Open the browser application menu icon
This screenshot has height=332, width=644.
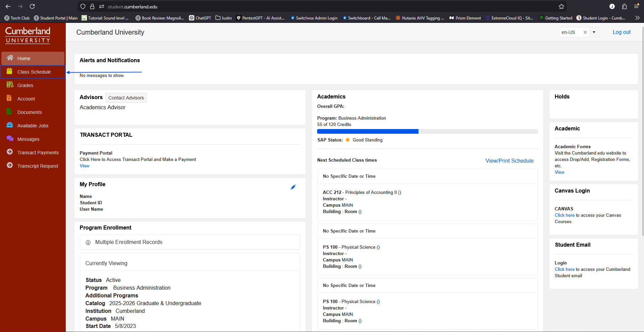(x=636, y=6)
